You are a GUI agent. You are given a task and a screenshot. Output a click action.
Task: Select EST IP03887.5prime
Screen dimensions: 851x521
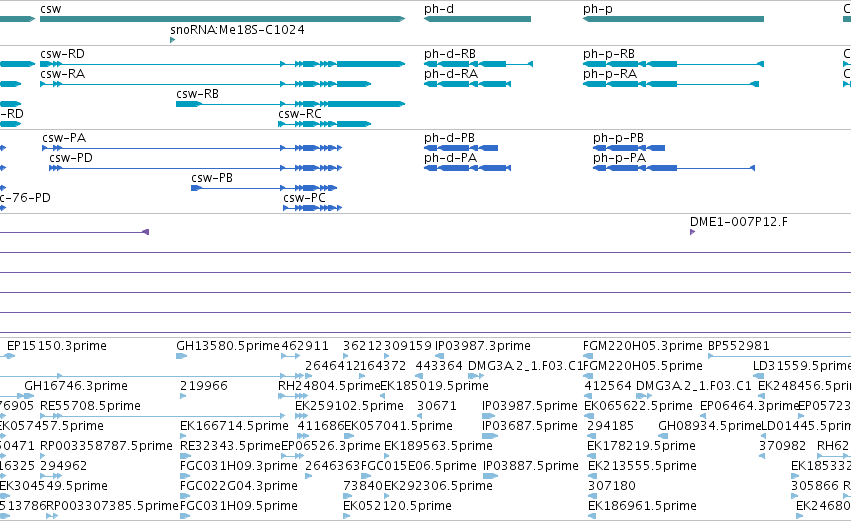[x=531, y=466]
